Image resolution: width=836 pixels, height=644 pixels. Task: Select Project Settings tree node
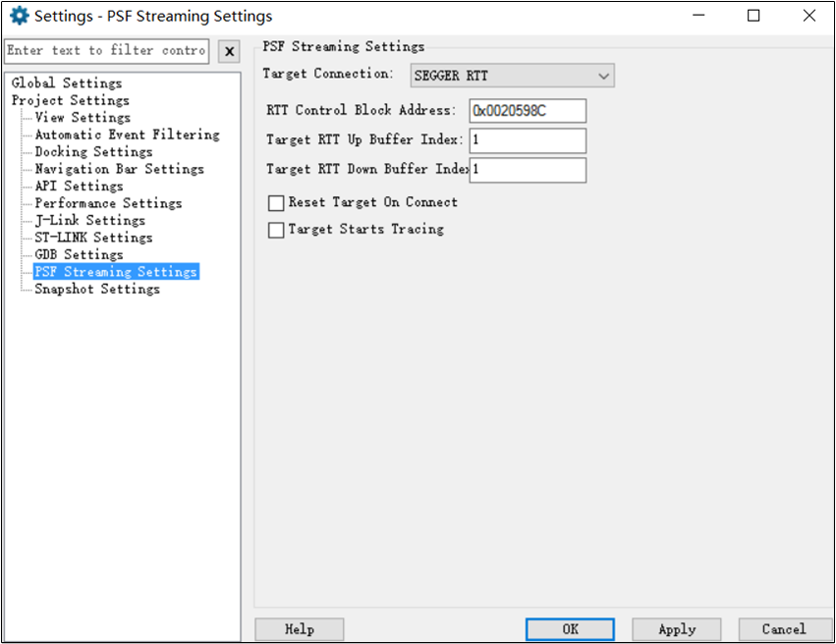tap(70, 100)
